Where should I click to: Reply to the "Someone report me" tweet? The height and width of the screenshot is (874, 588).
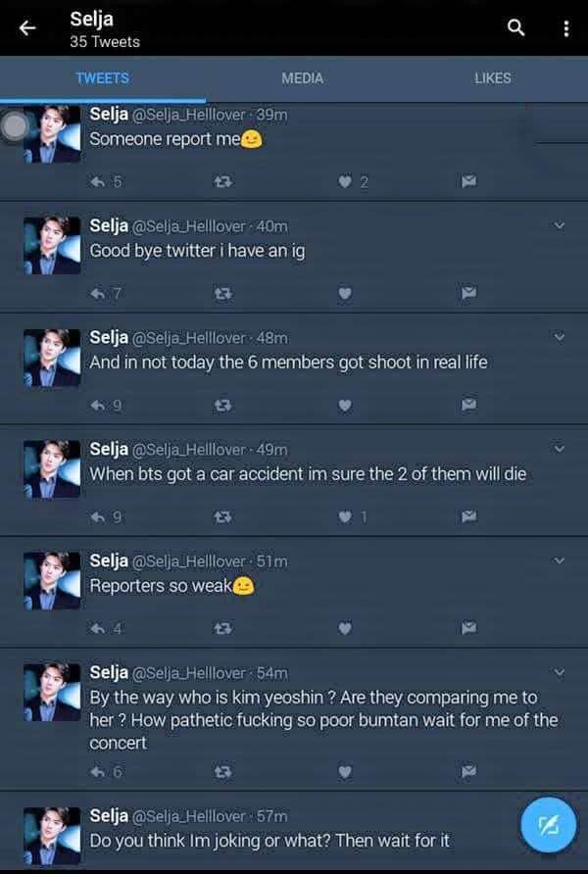point(98,181)
